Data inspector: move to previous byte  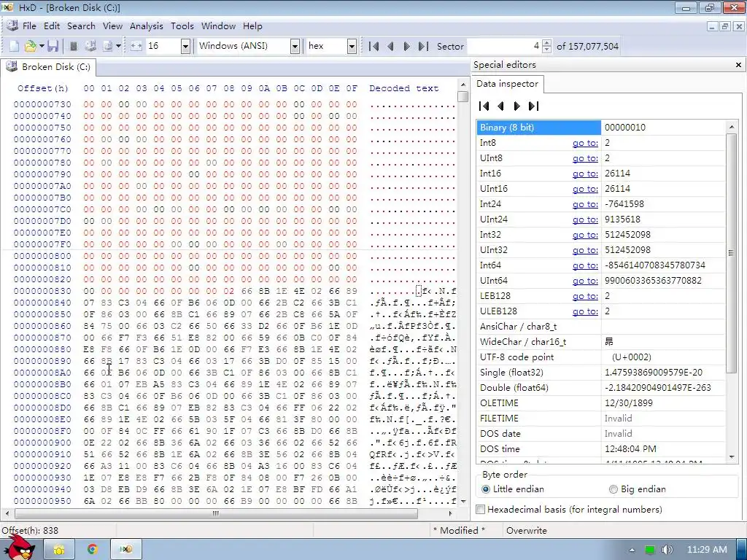[500, 106]
